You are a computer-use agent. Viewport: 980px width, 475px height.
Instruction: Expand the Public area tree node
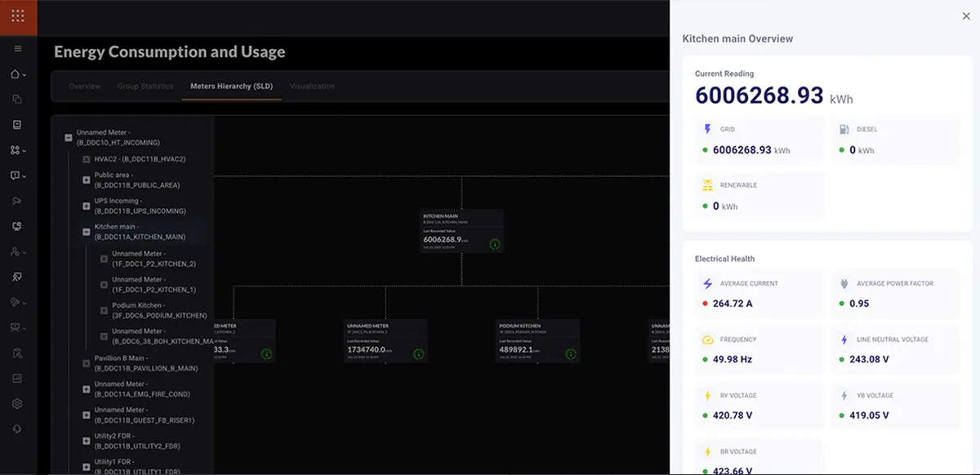click(x=87, y=180)
